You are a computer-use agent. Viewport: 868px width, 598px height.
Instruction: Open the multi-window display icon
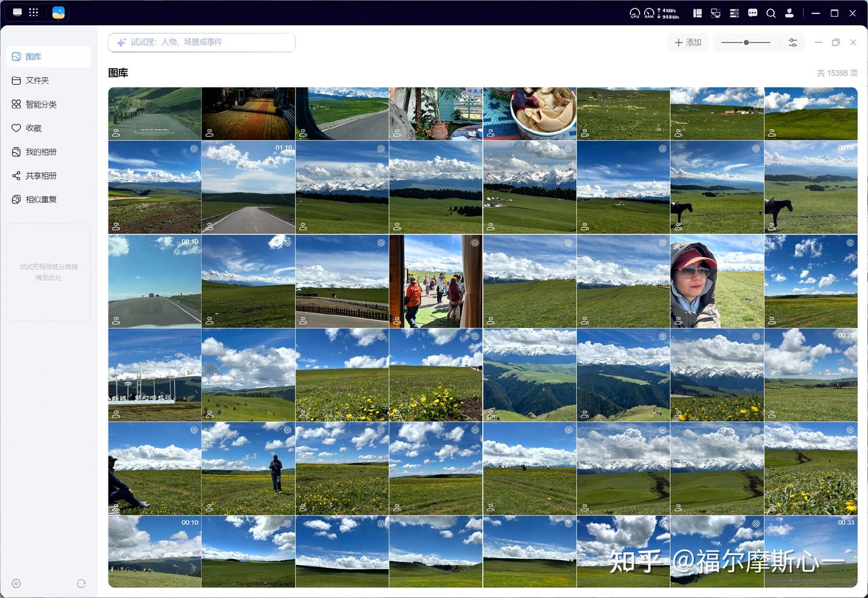[x=715, y=13]
